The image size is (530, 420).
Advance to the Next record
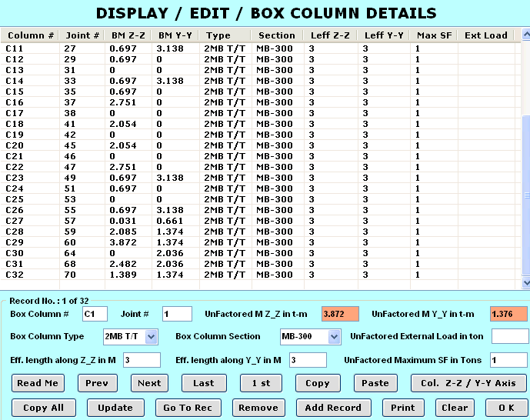click(149, 383)
